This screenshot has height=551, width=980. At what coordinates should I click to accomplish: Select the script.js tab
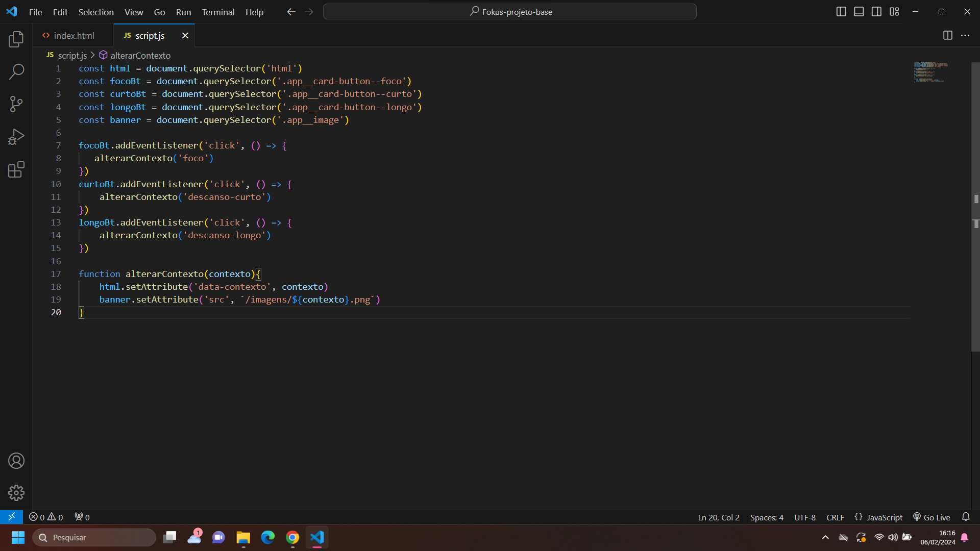click(x=150, y=36)
